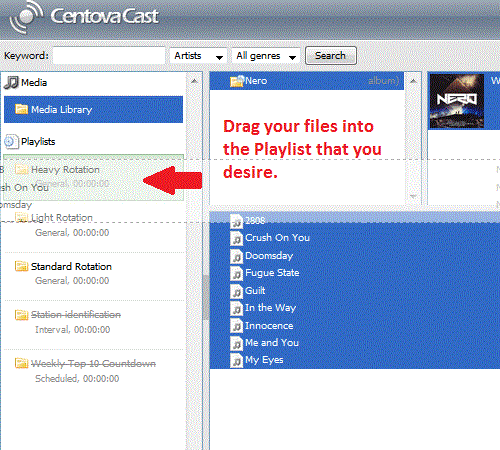Screen dimensions: 500x450
Task: Select the Media Library item
Action: (93, 109)
